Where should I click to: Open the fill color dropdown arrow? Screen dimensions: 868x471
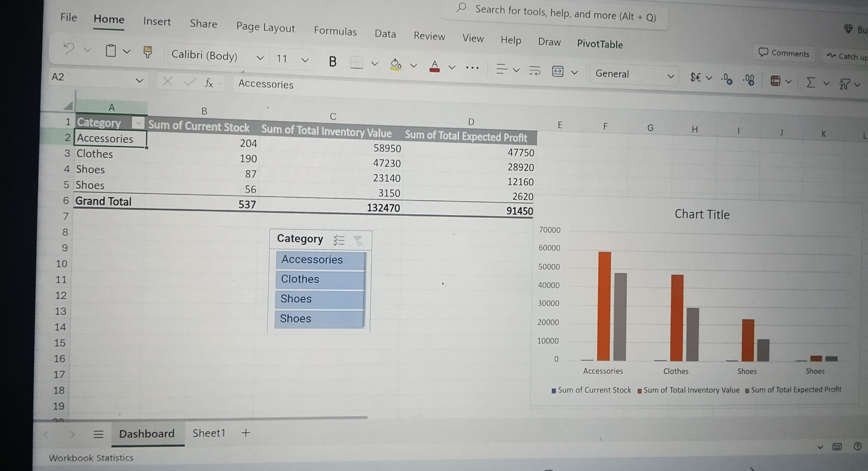(x=414, y=65)
